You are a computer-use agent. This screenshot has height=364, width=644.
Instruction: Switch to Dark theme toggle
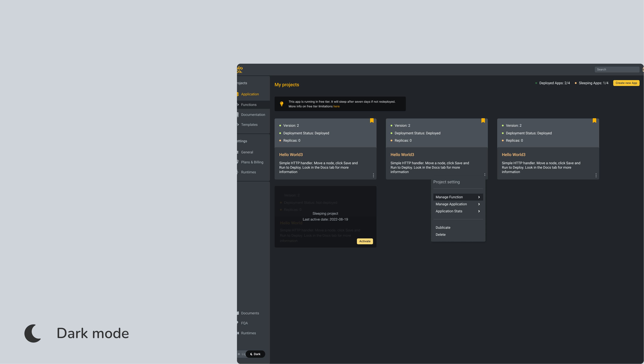255,354
